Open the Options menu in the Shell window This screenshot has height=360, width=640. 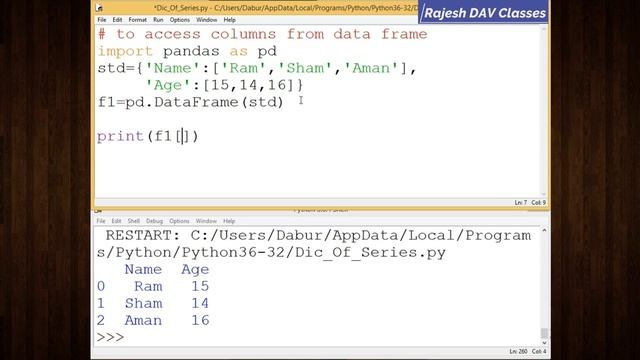coord(179,221)
